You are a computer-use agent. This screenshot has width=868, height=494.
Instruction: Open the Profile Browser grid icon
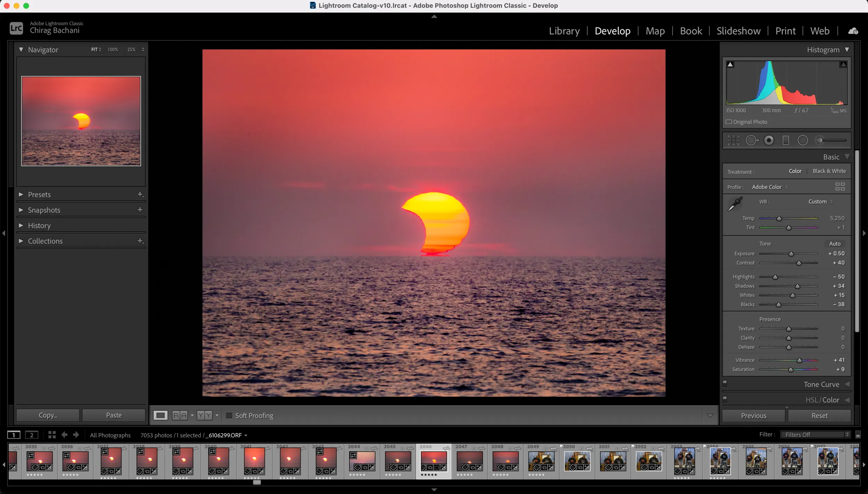coord(840,186)
